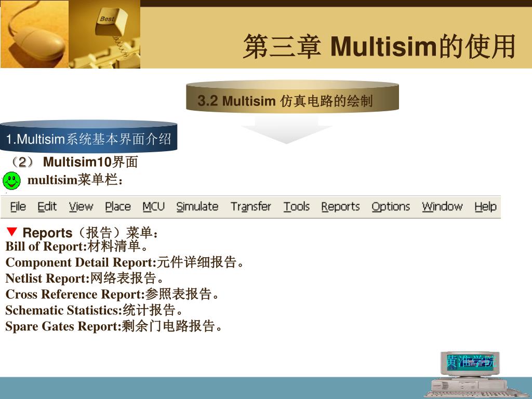532x399 pixels.
Task: Click the text multisim菜单栏
Action: pyautogui.click(x=75, y=180)
